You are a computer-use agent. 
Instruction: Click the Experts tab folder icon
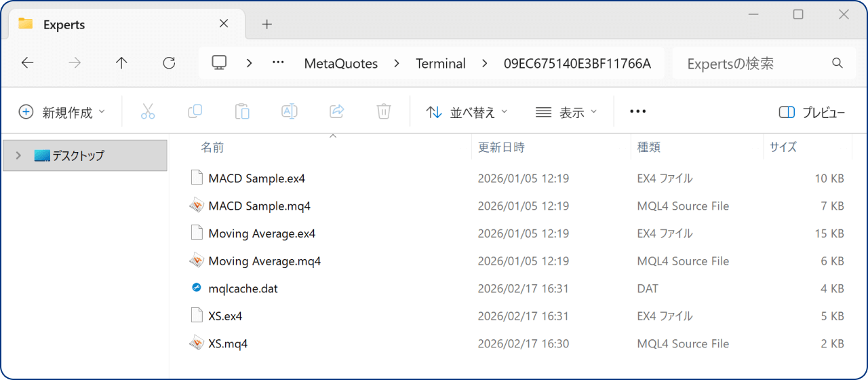[x=26, y=24]
